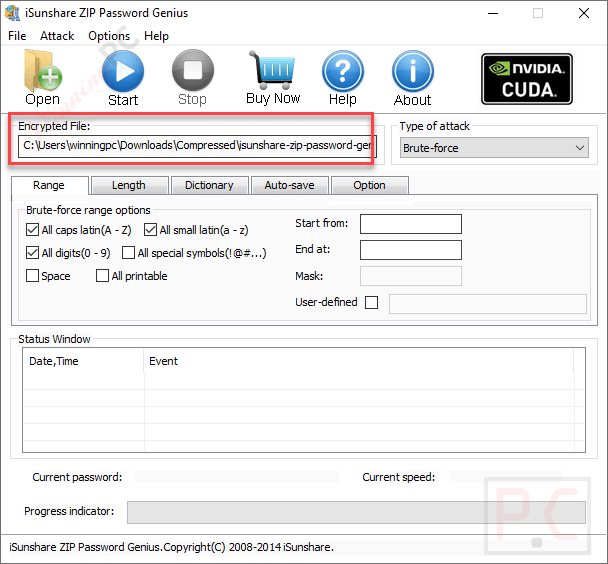
Task: Uncheck All digits(0 - 9)
Action: coord(32,253)
